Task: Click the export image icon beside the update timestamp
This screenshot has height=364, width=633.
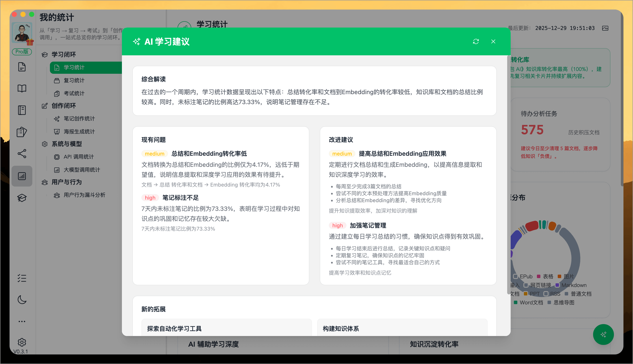Action: point(605,28)
